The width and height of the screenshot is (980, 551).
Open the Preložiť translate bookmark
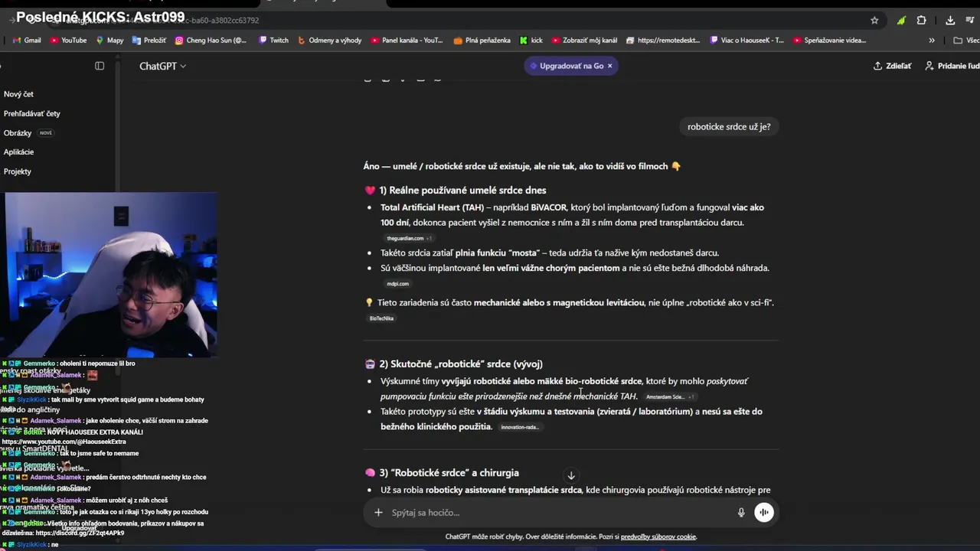click(149, 40)
